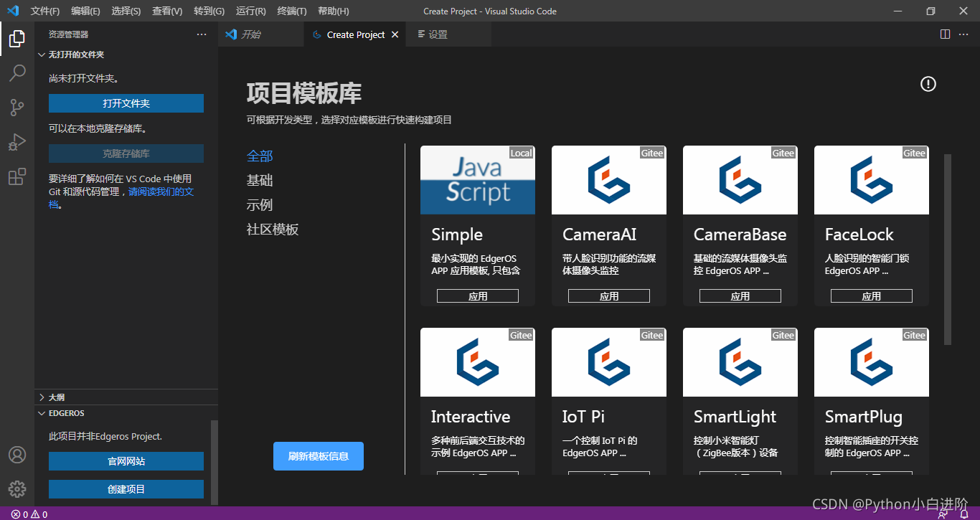Select the 示例 template category
The height and width of the screenshot is (520, 980).
tap(260, 204)
